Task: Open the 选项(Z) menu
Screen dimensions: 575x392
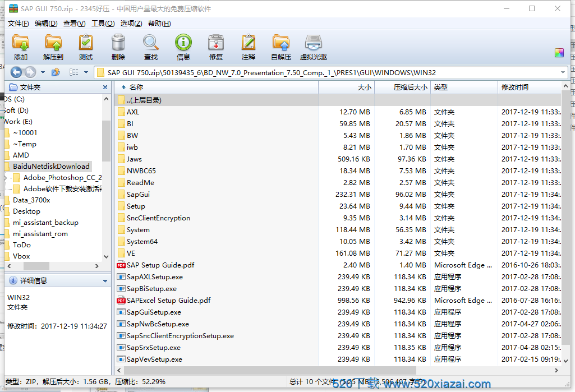Action: pos(131,24)
